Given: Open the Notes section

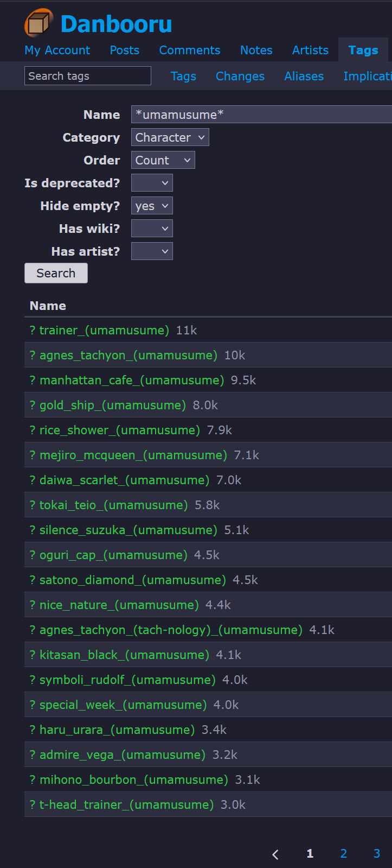Looking at the screenshot, I should (x=256, y=50).
